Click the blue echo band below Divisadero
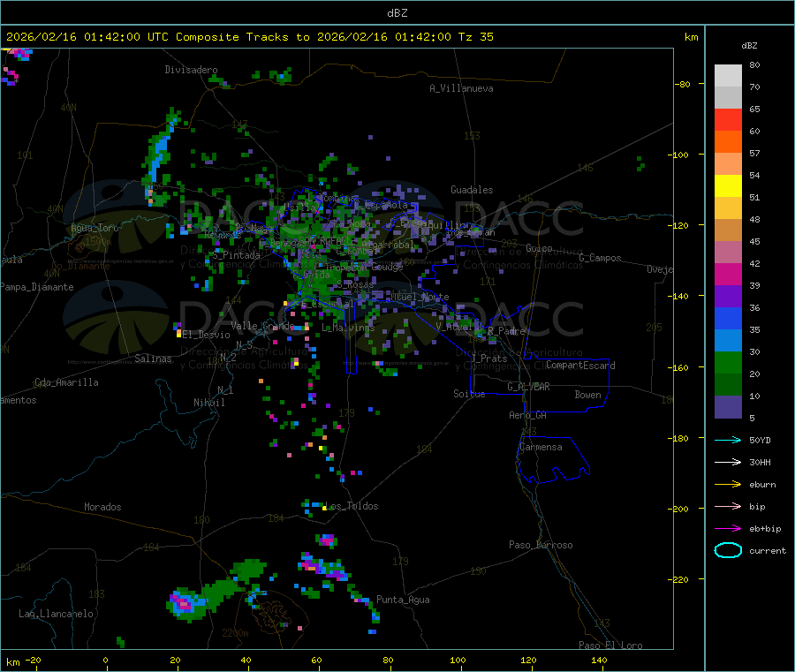Image resolution: width=795 pixels, height=672 pixels. point(159,155)
